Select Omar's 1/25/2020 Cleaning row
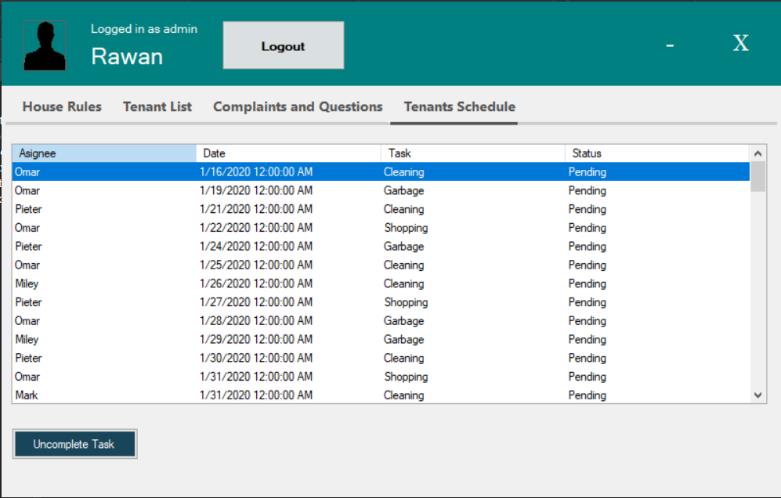The height and width of the screenshot is (498, 781). click(x=381, y=265)
